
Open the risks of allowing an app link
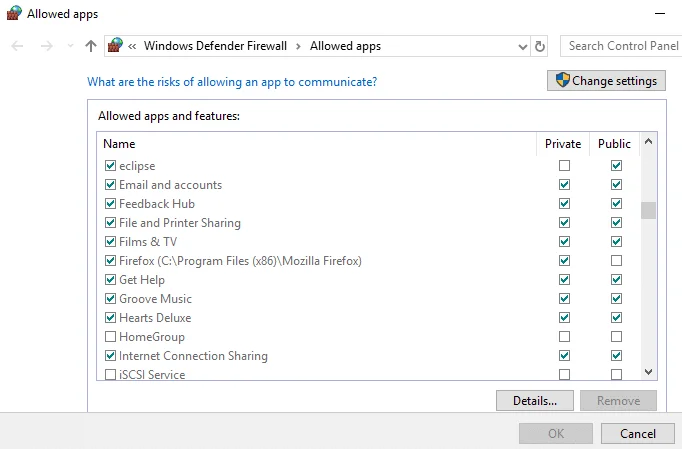(x=232, y=82)
